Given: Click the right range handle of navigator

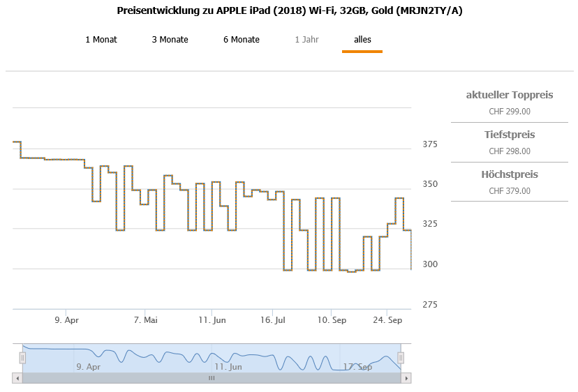Looking at the screenshot, I should pyautogui.click(x=401, y=358).
